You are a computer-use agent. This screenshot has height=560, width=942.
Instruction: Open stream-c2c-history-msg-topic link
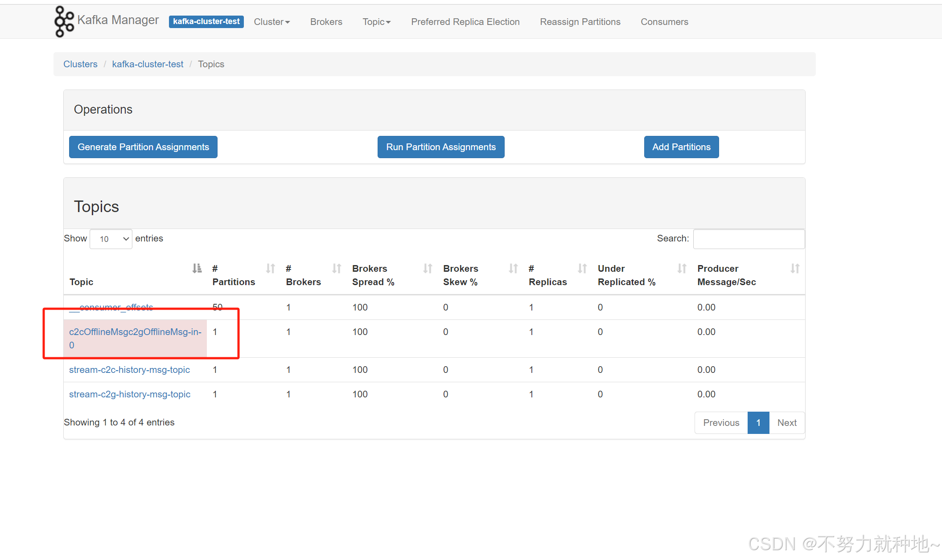click(x=129, y=370)
